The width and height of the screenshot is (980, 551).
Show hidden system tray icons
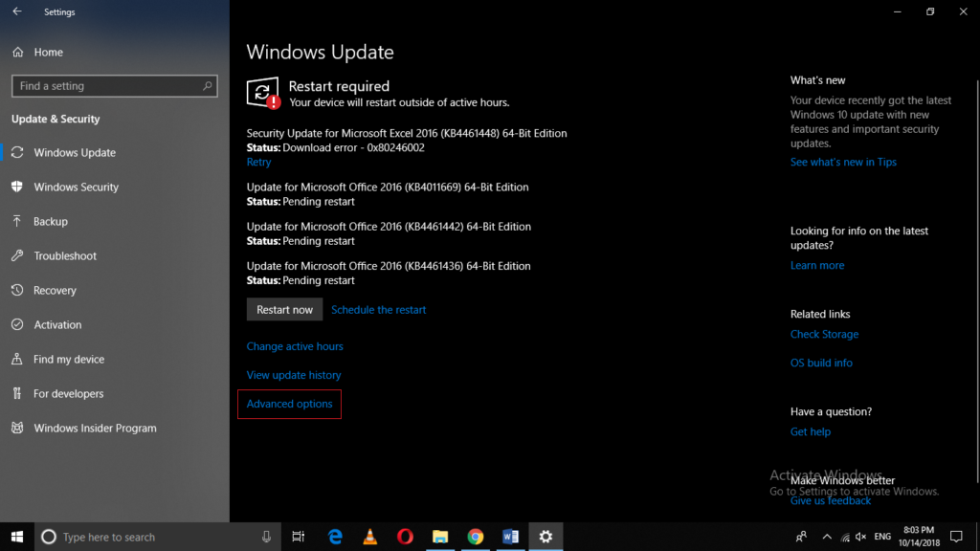tap(827, 537)
